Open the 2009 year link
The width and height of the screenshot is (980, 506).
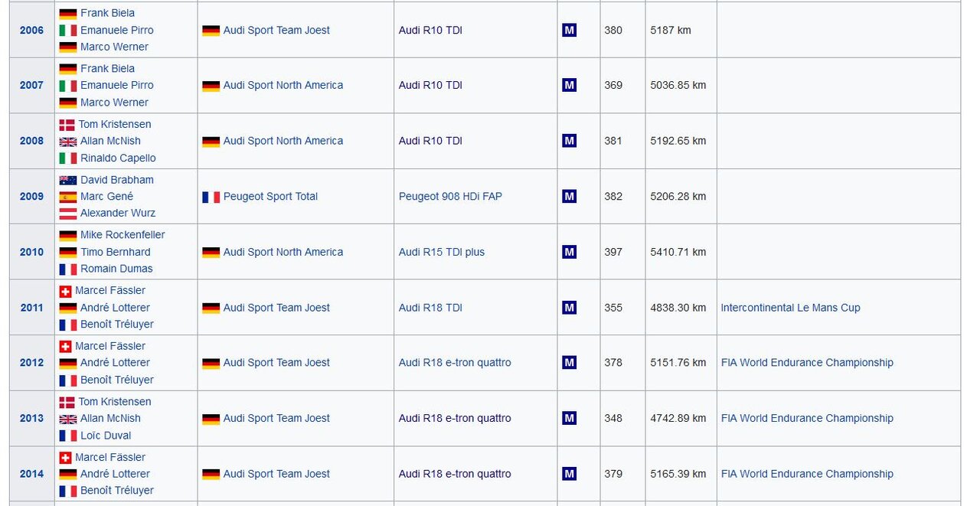[31, 196]
